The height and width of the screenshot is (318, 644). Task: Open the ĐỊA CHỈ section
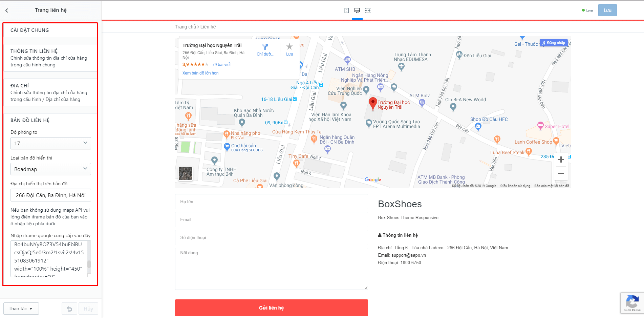click(x=50, y=92)
